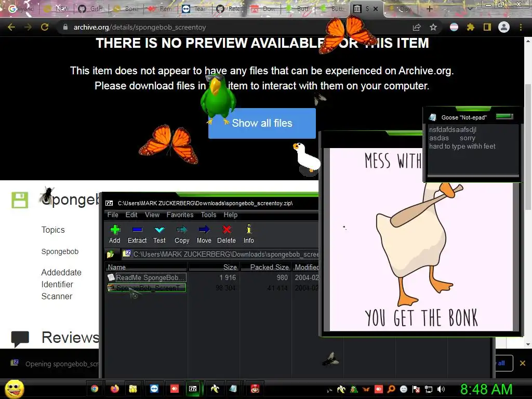Click the 7-Zip path address field
This screenshot has width=532, height=399.
pyautogui.click(x=220, y=254)
